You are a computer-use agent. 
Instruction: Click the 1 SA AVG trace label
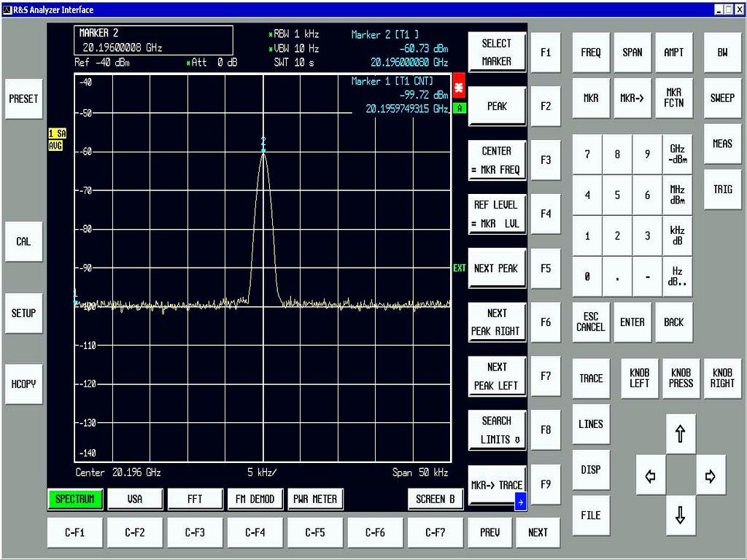[x=56, y=139]
